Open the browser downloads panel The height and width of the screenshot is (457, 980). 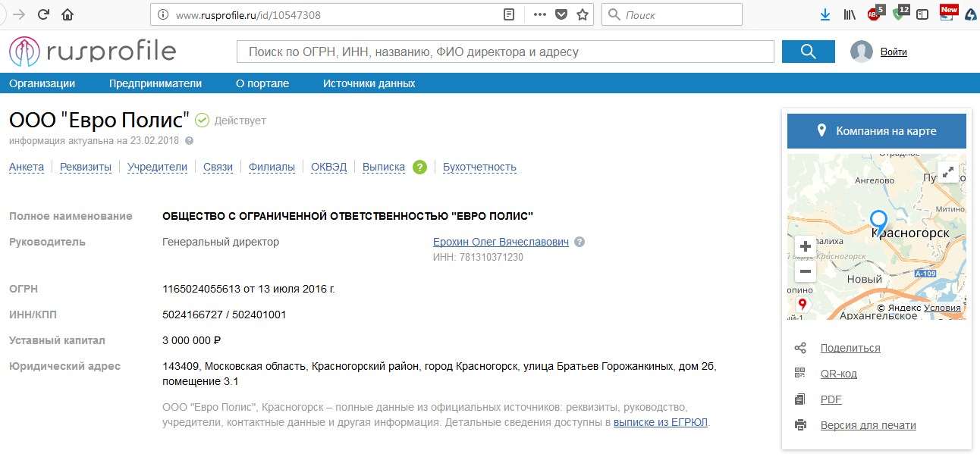pyautogui.click(x=825, y=14)
